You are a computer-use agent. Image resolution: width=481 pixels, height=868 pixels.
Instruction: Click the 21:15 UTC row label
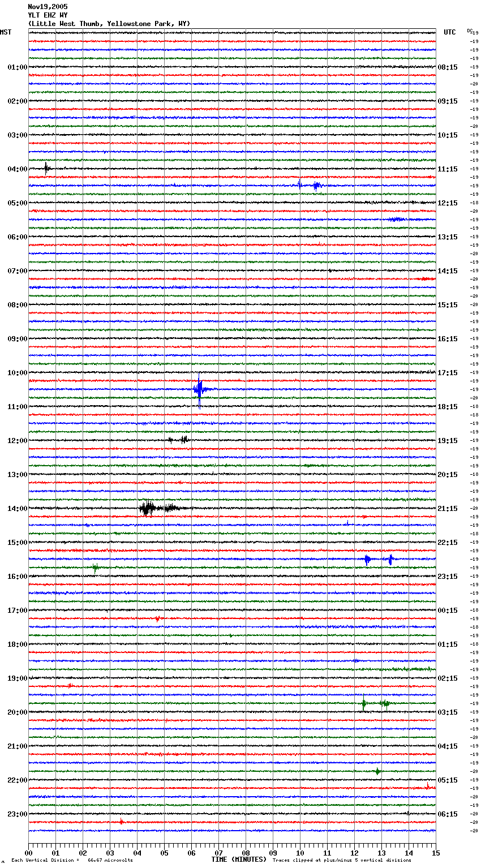448,509
